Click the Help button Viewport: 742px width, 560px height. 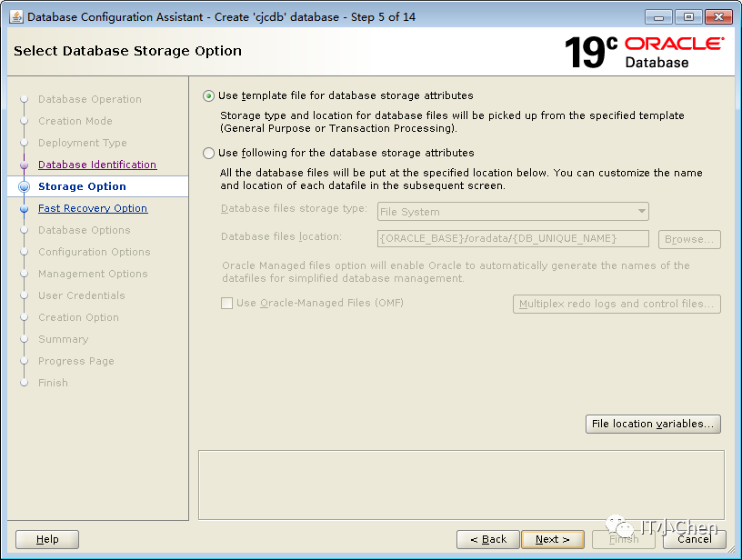coord(47,539)
